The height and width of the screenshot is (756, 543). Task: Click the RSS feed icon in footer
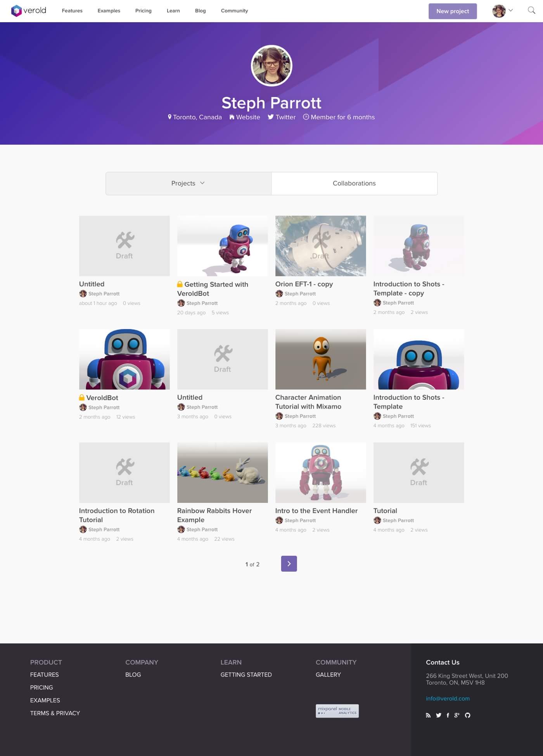click(428, 715)
